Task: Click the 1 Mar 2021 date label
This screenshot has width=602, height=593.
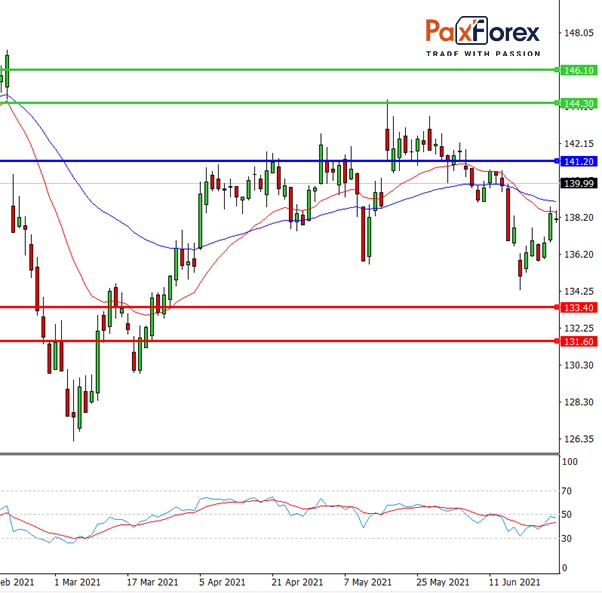Action: pos(77,582)
